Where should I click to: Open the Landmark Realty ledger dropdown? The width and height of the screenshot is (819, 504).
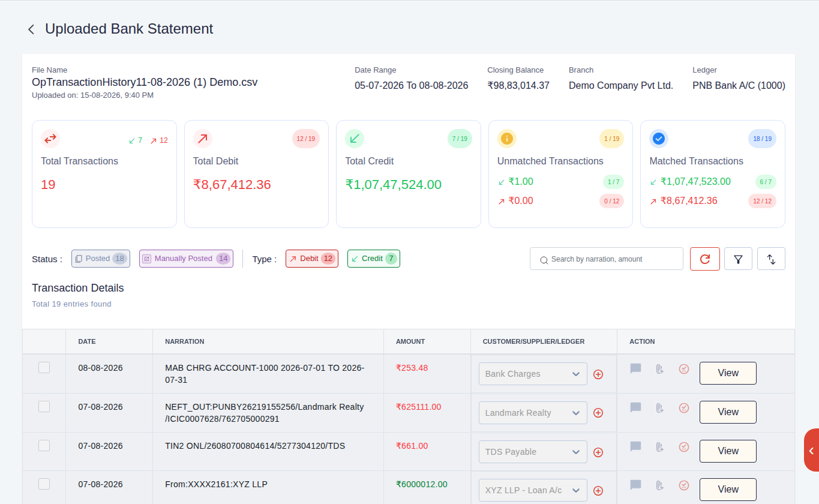533,413
